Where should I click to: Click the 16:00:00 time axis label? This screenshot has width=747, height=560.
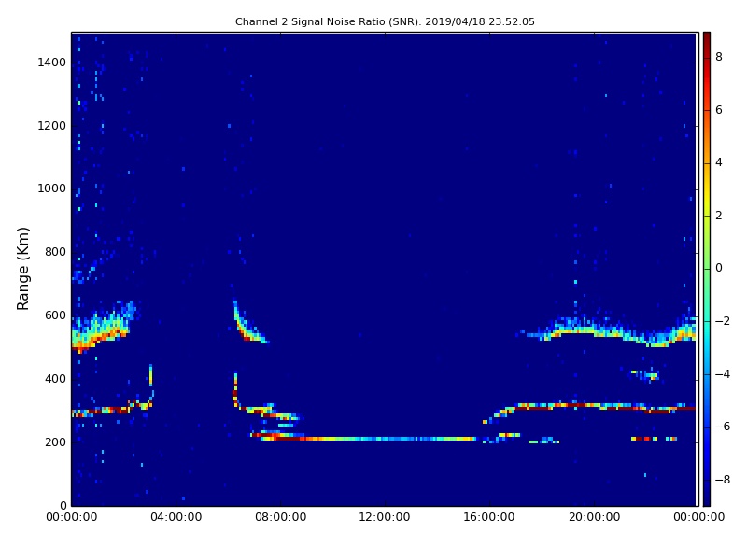click(x=489, y=517)
